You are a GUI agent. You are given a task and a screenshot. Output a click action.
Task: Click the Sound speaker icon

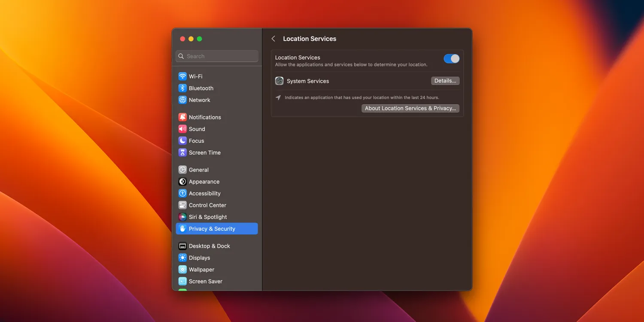coord(182,129)
